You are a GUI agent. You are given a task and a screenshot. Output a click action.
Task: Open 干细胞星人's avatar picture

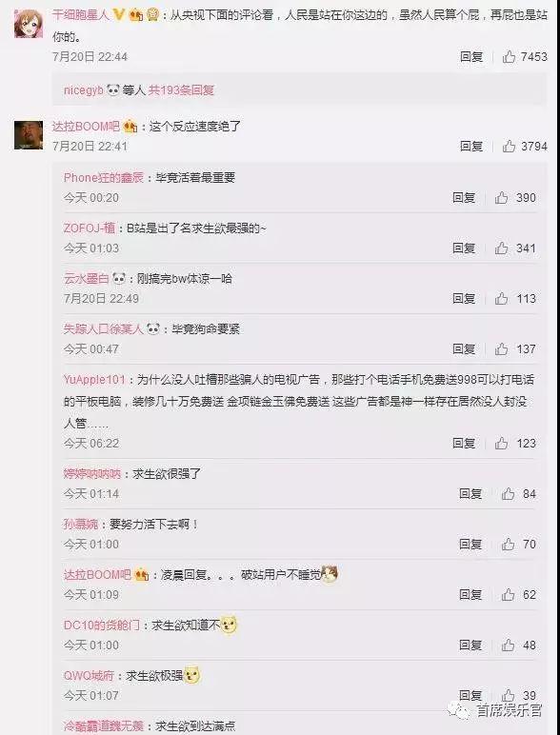(x=29, y=24)
